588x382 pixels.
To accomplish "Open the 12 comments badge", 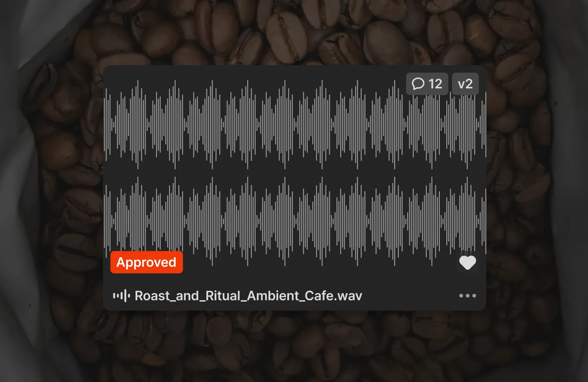I will tap(427, 83).
